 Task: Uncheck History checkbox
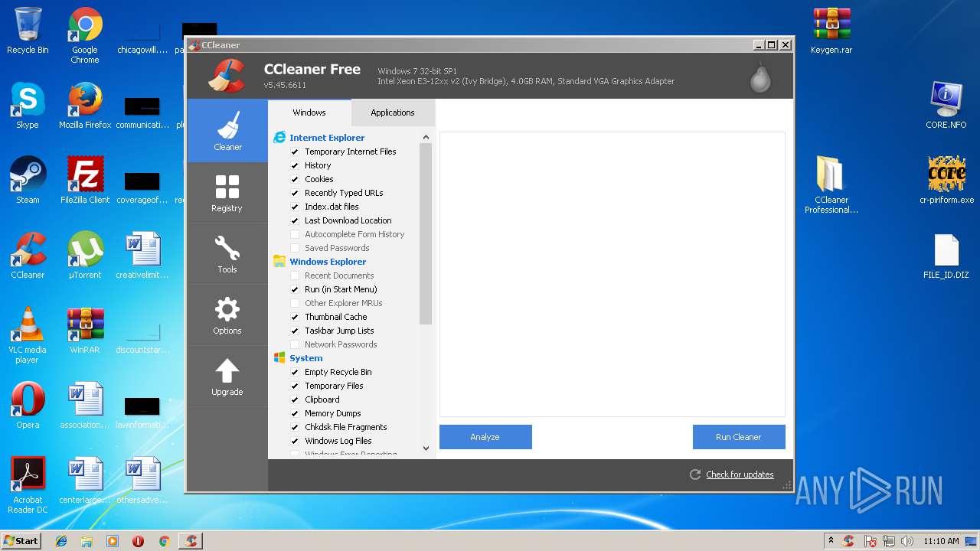point(295,165)
